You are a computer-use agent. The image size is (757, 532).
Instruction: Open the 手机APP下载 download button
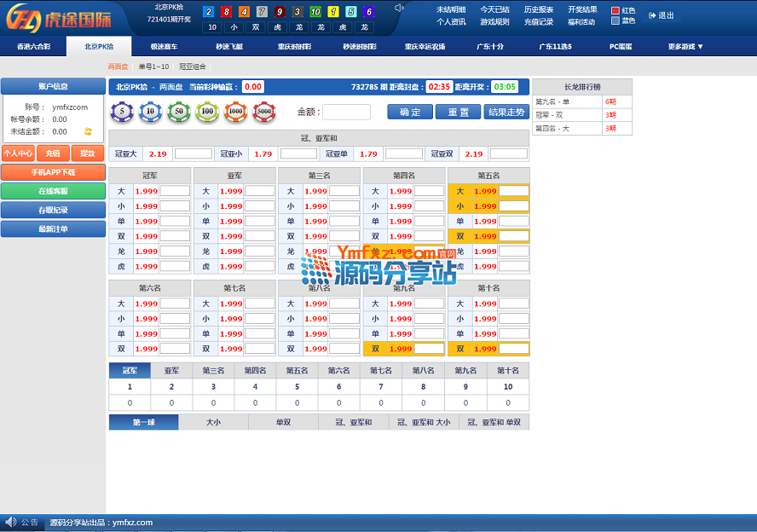click(53, 172)
